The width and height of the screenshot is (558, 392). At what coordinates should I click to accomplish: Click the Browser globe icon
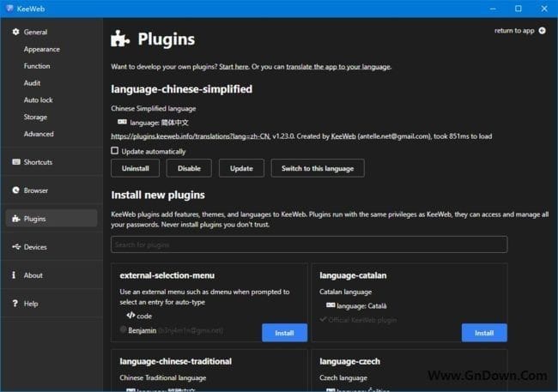[x=15, y=190]
